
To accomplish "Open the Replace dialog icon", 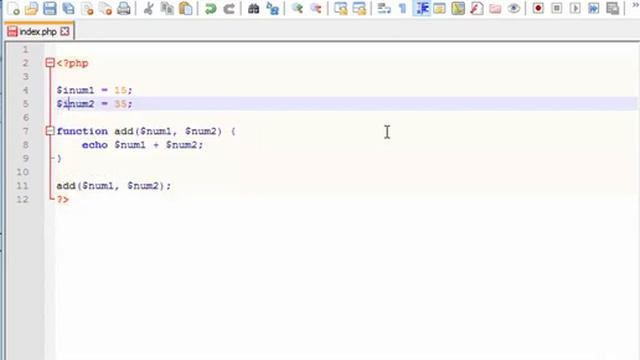I will pyautogui.click(x=272, y=8).
